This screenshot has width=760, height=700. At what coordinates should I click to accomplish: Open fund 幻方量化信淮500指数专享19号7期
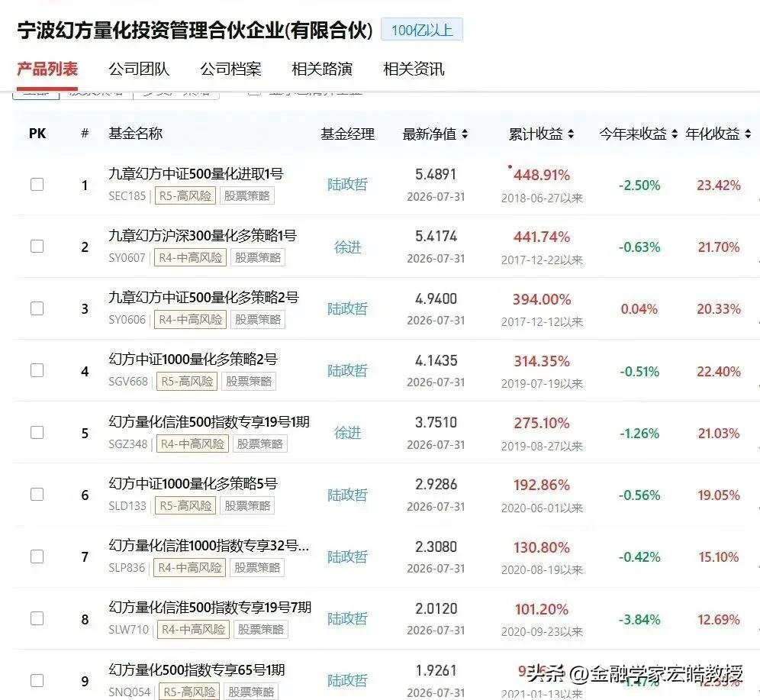[210, 608]
